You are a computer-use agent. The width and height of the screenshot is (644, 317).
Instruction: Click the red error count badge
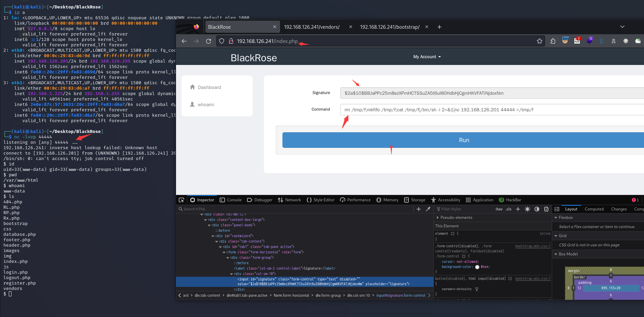pyautogui.click(x=635, y=200)
